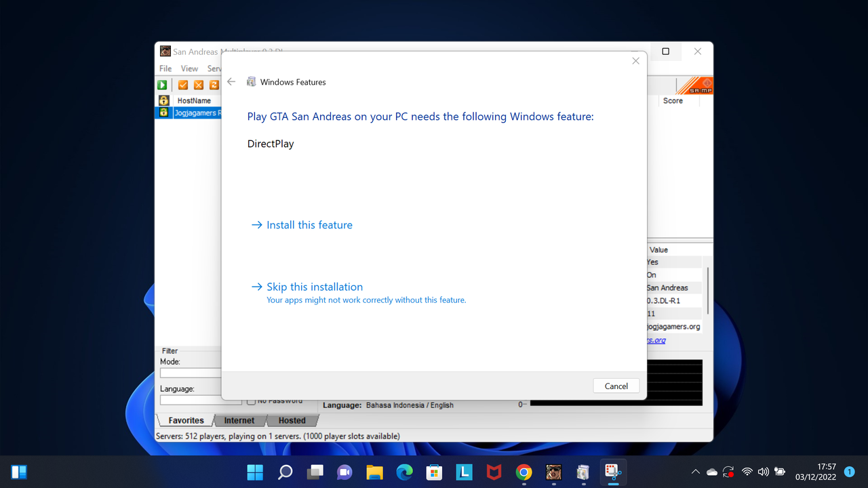Screen dimensions: 868x488
Task: Click the Score column header
Action: click(673, 100)
